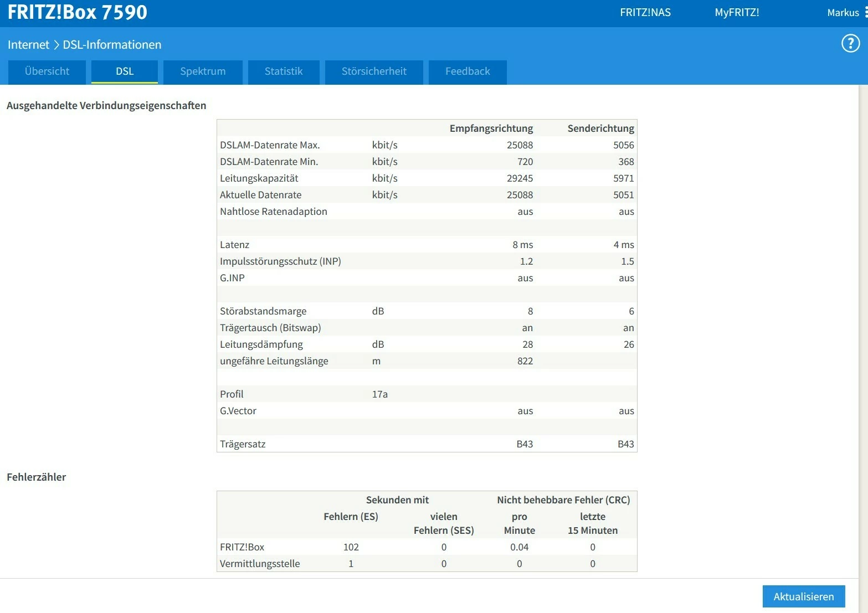
Task: Click the value 720 in DSLAM-Datenrate Min.
Action: tap(525, 162)
